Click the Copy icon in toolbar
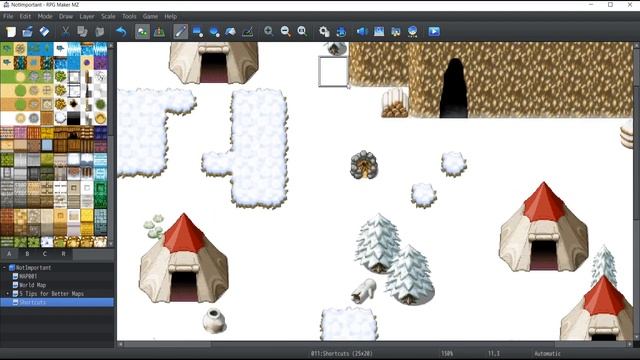Screen dimensions: 640x360 point(82,31)
